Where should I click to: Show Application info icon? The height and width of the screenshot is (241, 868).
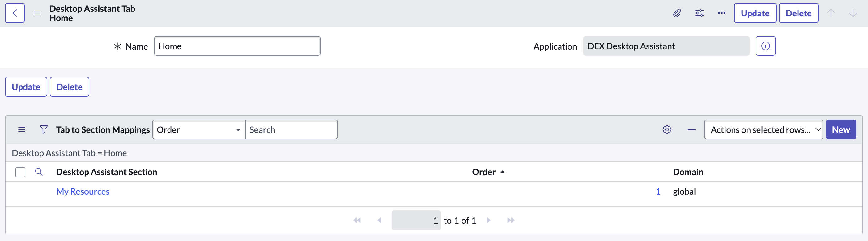(765, 46)
